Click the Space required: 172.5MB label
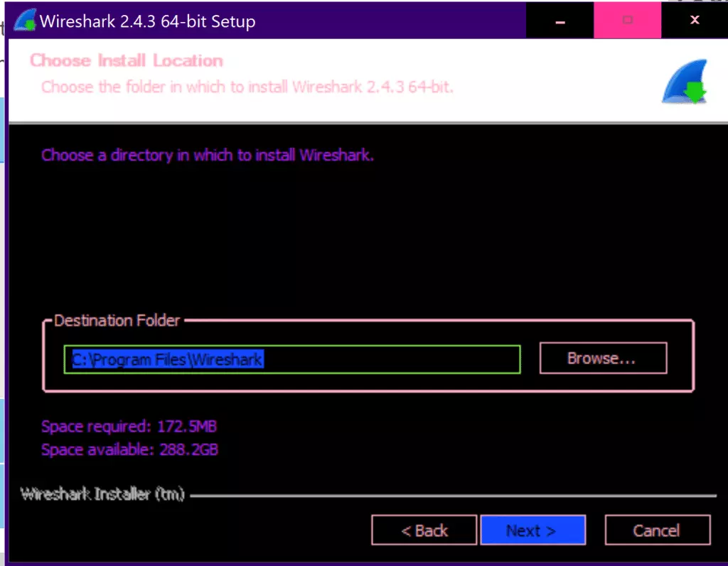Viewport: 728px width, 566px height. click(129, 426)
